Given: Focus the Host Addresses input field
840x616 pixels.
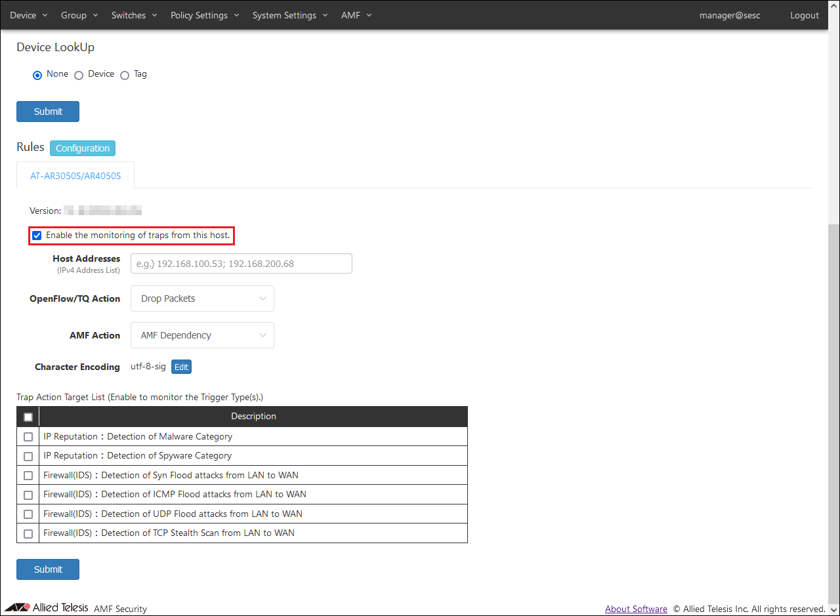Looking at the screenshot, I should point(241,264).
